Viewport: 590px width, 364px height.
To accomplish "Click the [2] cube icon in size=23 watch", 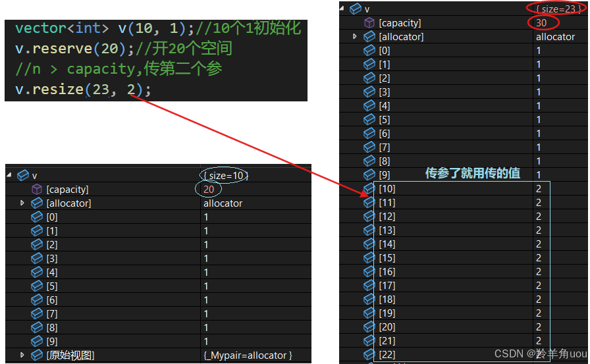I will point(369,78).
